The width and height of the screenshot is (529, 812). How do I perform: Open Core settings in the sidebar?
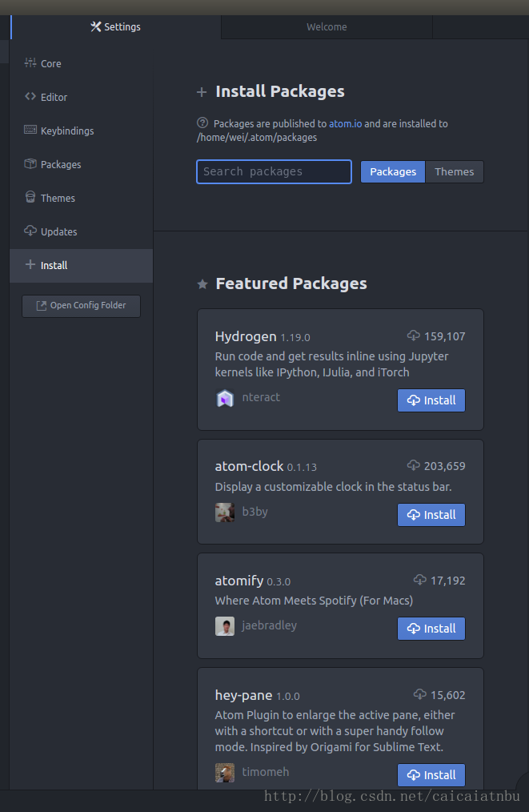(x=50, y=63)
